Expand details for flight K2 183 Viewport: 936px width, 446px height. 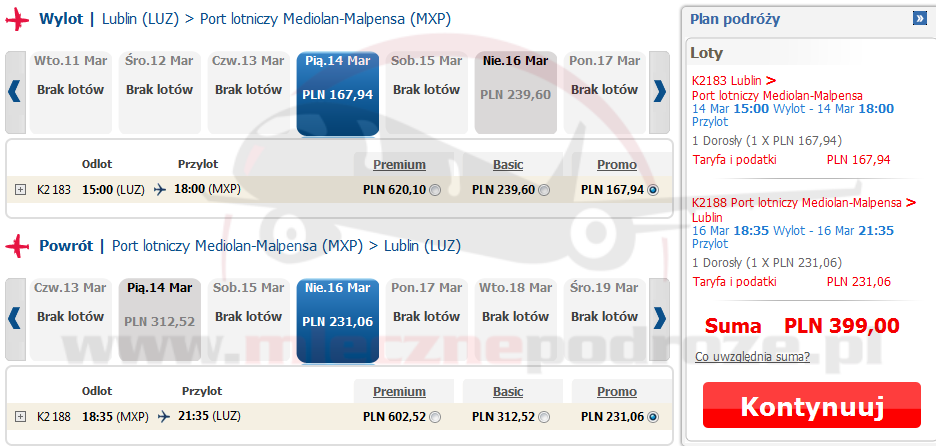[21, 190]
